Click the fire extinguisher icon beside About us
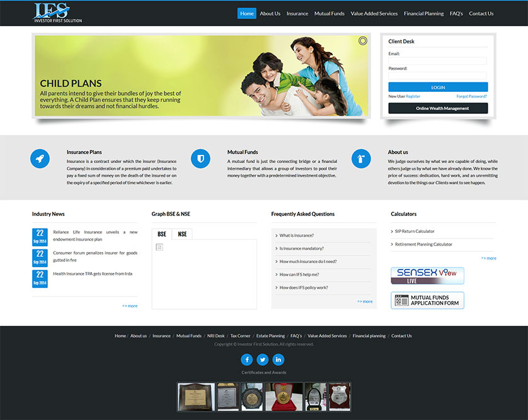 pyautogui.click(x=361, y=159)
